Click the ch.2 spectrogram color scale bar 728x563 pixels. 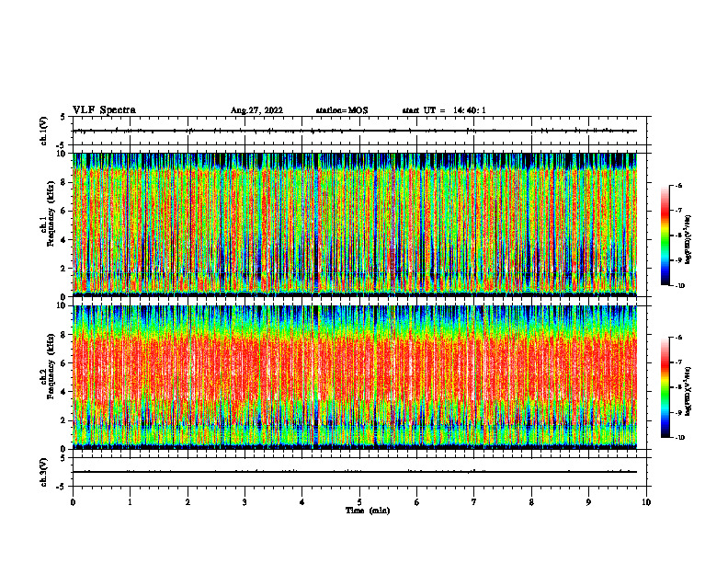pyautogui.click(x=665, y=387)
